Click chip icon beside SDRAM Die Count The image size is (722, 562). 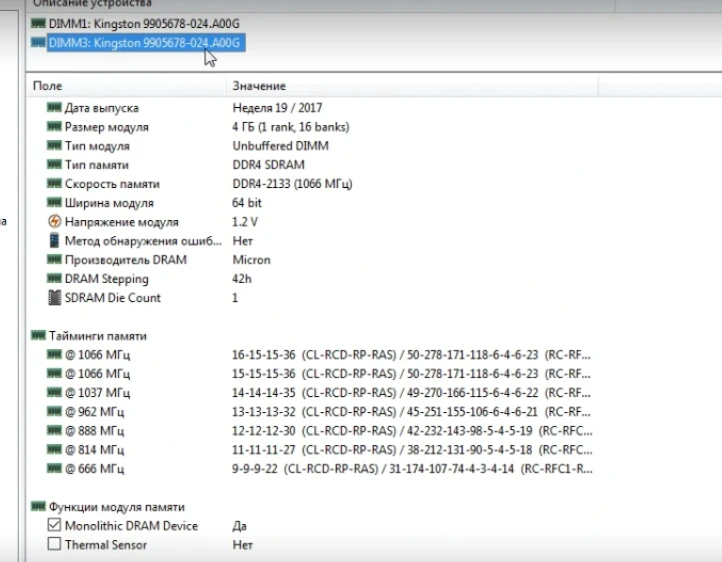(x=54, y=297)
